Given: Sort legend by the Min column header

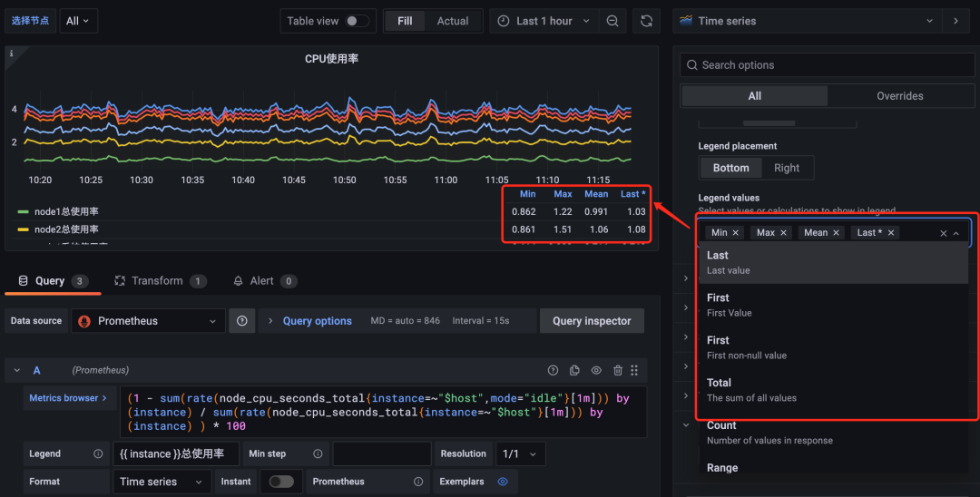Looking at the screenshot, I should tap(527, 194).
